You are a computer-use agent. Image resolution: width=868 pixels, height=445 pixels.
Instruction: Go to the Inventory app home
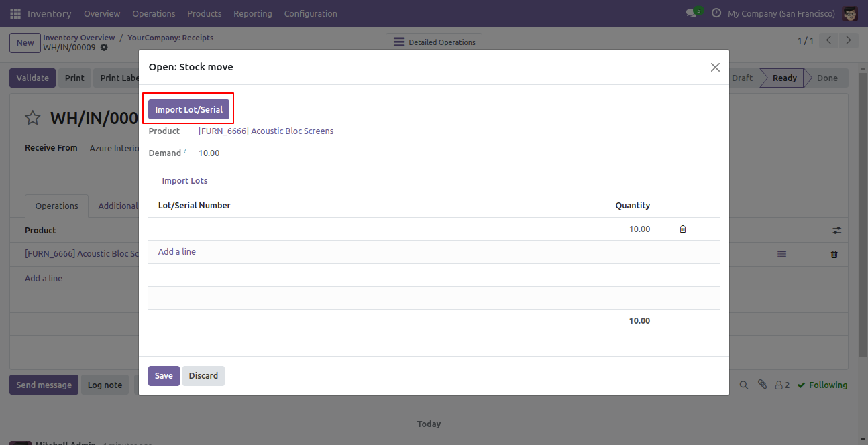point(50,13)
